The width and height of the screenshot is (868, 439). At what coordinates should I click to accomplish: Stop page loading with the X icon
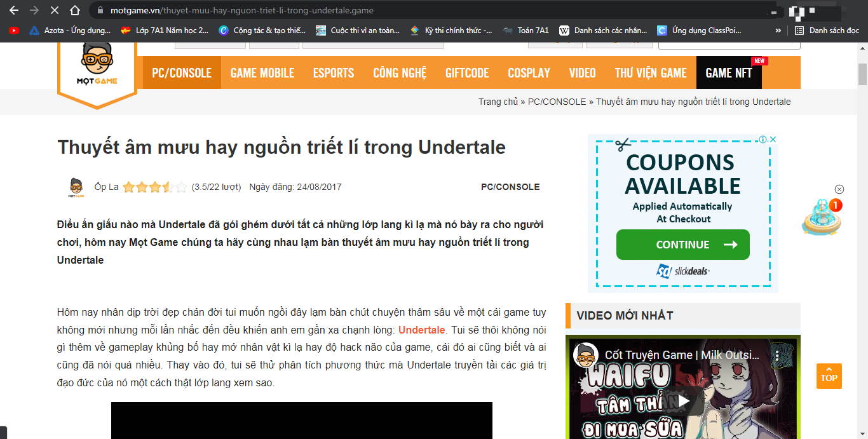54,11
